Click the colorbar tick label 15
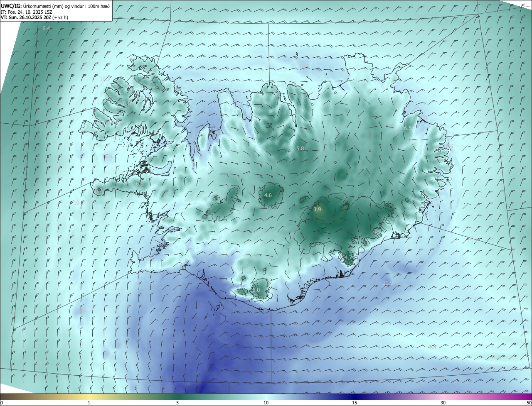 [355, 403]
